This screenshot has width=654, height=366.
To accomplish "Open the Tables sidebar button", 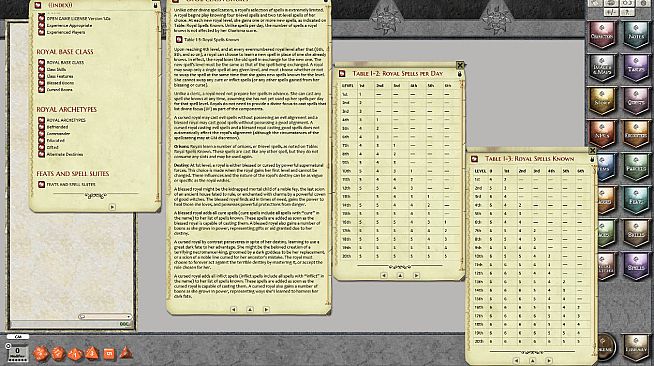I will pyautogui.click(x=636, y=68).
